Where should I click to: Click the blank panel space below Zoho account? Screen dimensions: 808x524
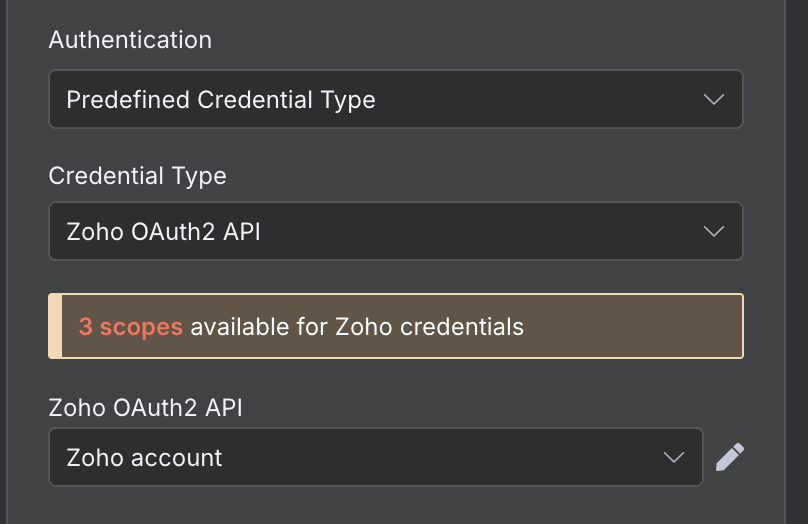396,506
